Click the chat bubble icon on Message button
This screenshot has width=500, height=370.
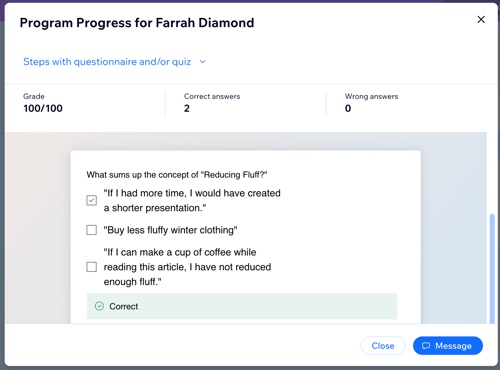coord(426,346)
